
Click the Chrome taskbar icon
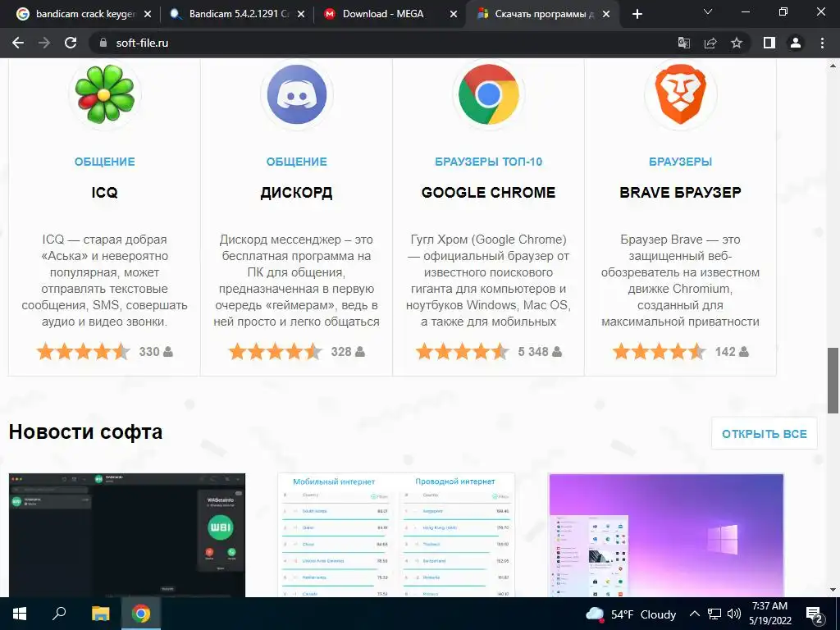141,614
